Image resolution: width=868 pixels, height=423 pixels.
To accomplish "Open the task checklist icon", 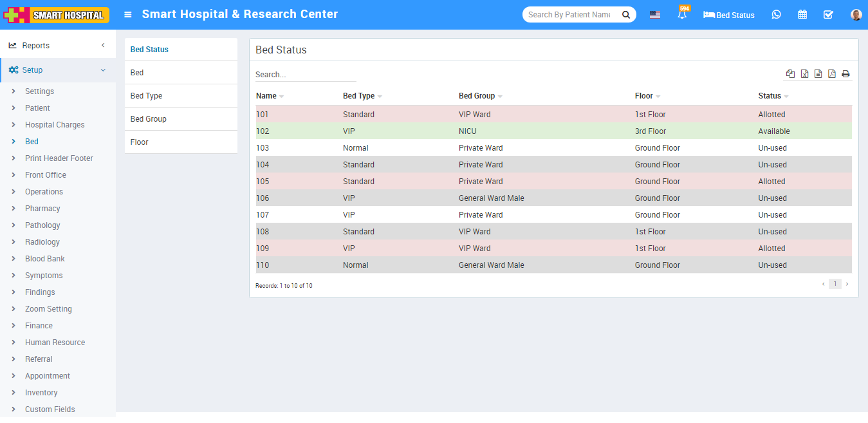I will [x=828, y=15].
